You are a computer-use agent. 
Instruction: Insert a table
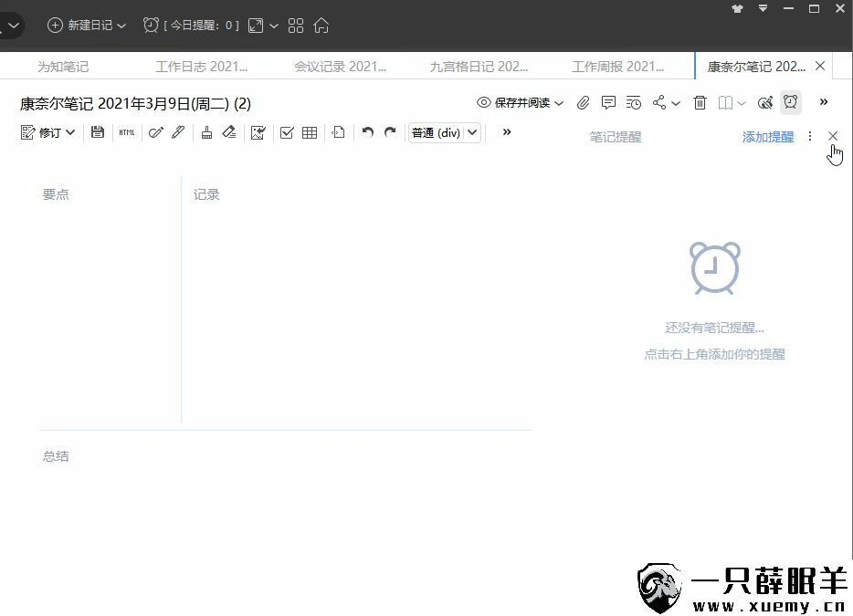310,132
